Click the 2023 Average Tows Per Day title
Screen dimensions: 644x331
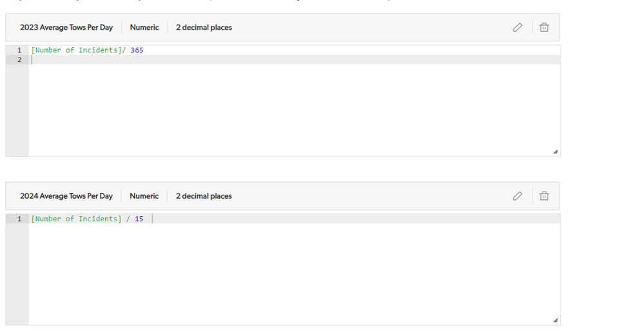66,28
